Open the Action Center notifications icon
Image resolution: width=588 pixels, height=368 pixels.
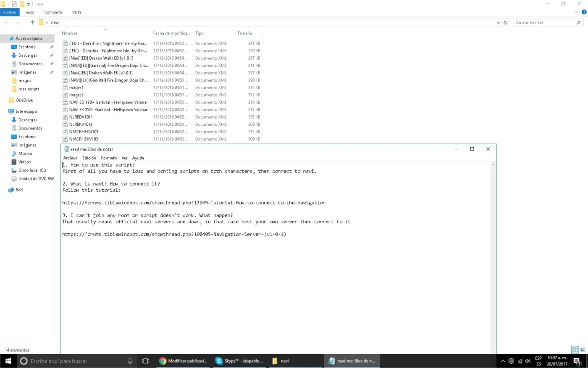pyautogui.click(x=577, y=361)
